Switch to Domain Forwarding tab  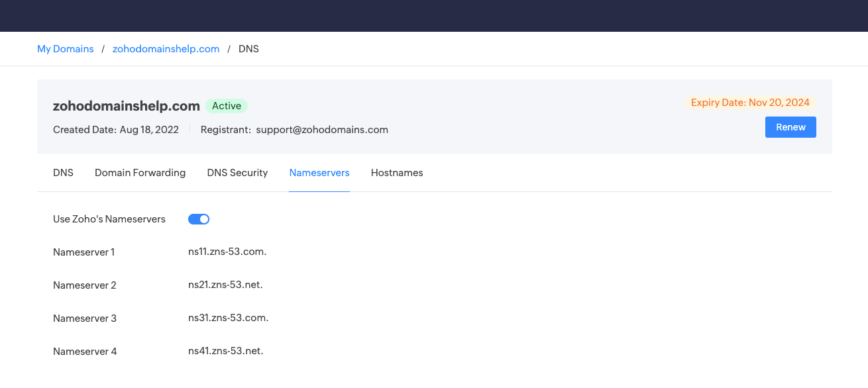click(x=140, y=173)
